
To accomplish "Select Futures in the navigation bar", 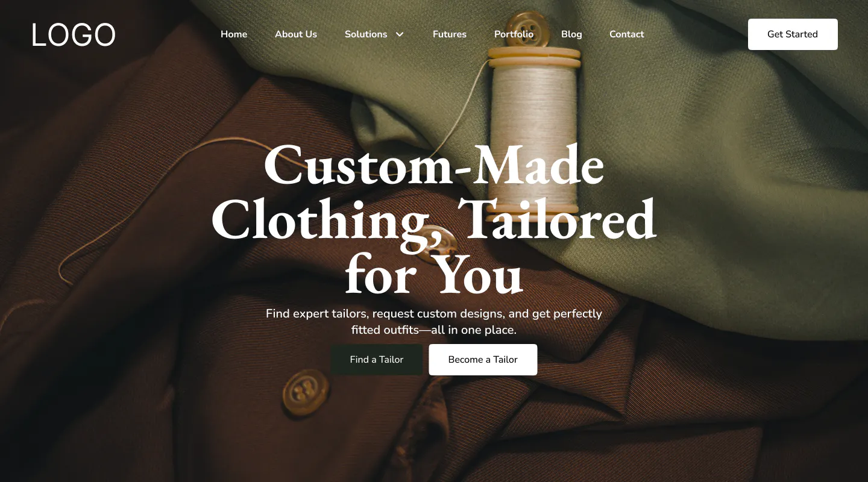I will coord(450,34).
